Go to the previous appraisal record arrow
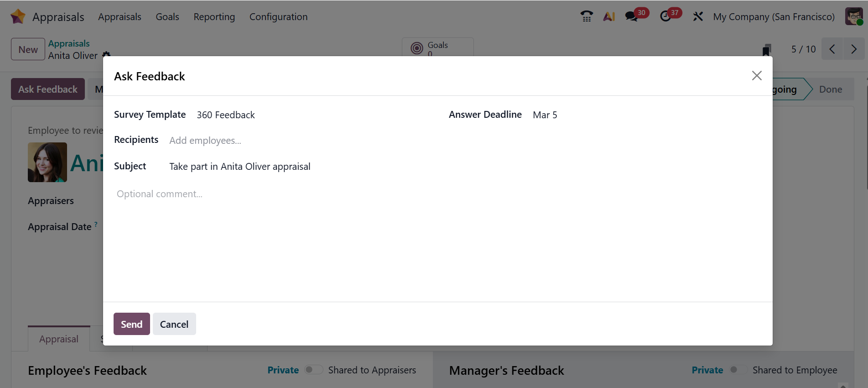The image size is (868, 388). [832, 49]
